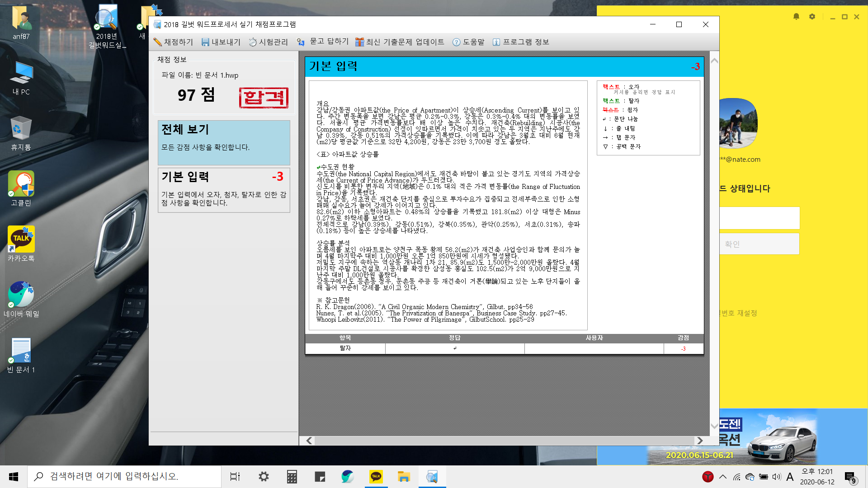Viewport: 868px width, 488px height.
Task: Expand the system tray hidden icons arrow
Action: [x=723, y=476]
